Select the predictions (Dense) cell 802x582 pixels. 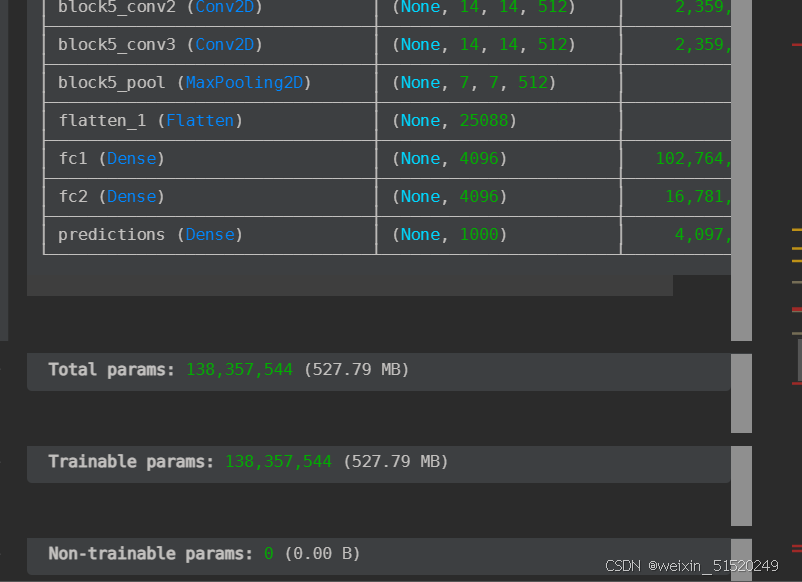210,235
